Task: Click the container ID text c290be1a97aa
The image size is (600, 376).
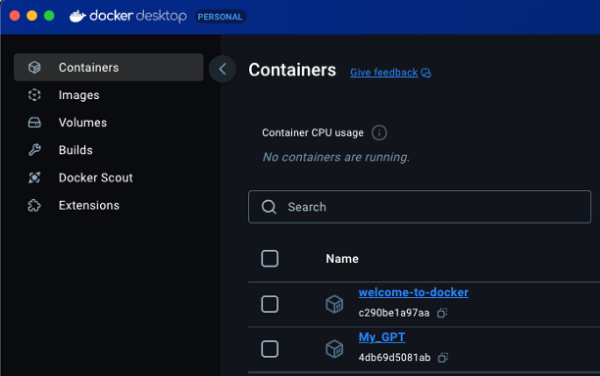Action: [x=394, y=313]
